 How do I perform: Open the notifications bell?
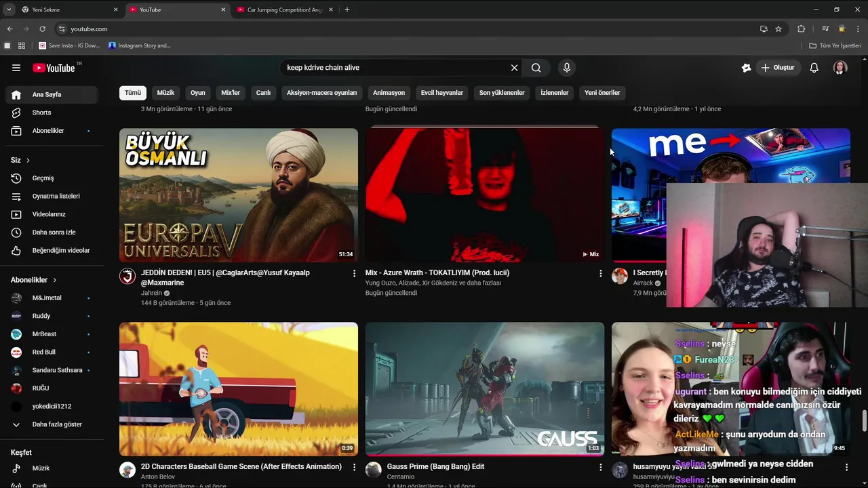pos(814,68)
